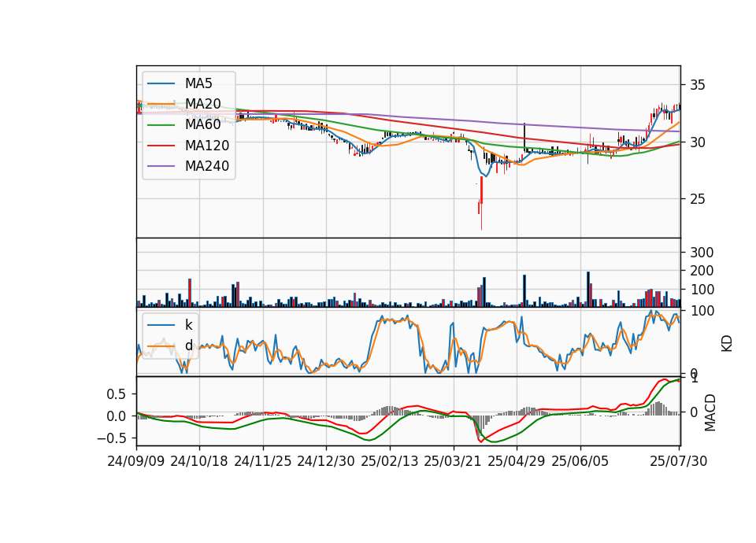This screenshot has width=756, height=543.
Task: Click the 24/11/25 date label
Action: point(263,461)
